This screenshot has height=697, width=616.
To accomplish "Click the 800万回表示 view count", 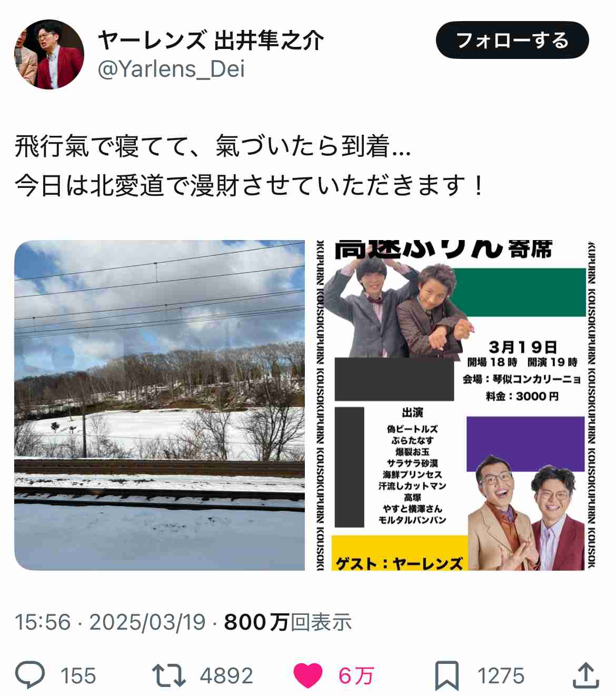I will coord(288,622).
